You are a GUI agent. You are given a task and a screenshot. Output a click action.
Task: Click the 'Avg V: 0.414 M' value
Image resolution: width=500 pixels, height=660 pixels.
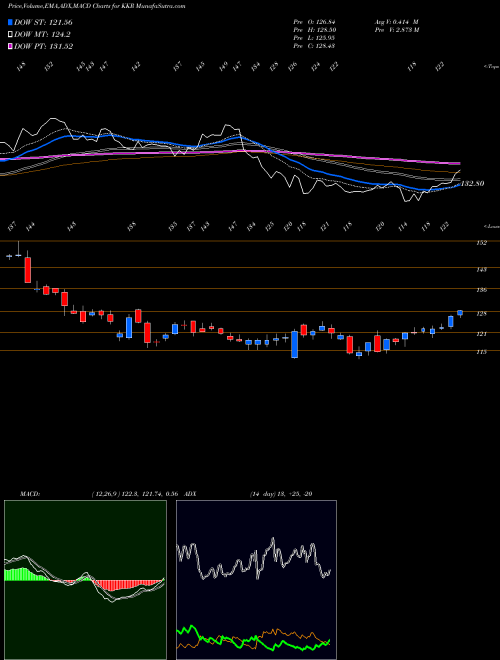point(396,22)
